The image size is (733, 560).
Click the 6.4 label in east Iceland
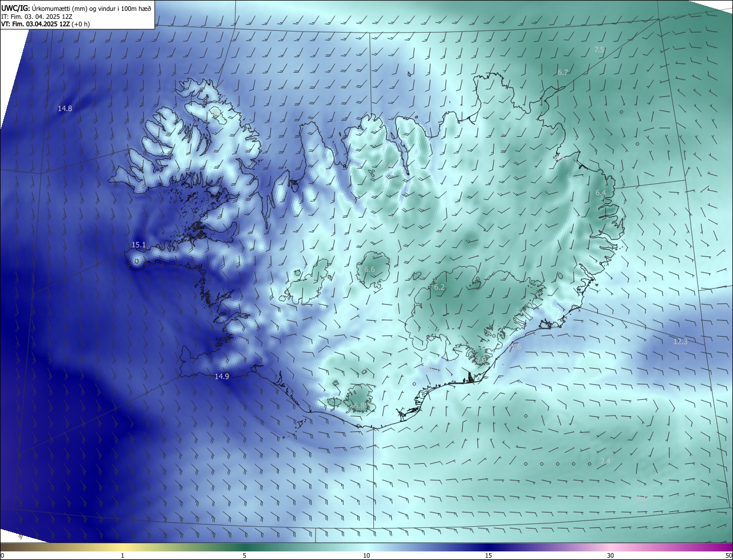click(601, 193)
